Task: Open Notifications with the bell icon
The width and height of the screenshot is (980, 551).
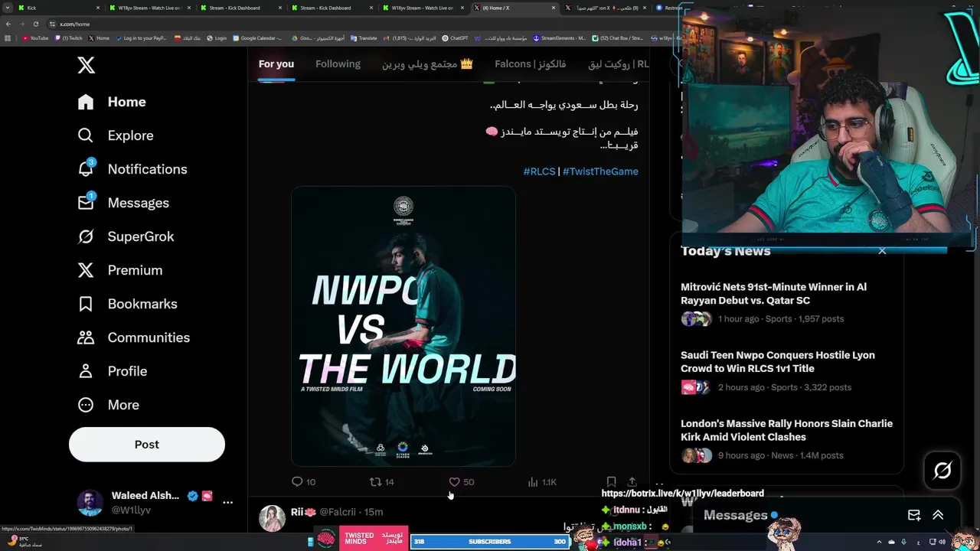Action: point(132,169)
